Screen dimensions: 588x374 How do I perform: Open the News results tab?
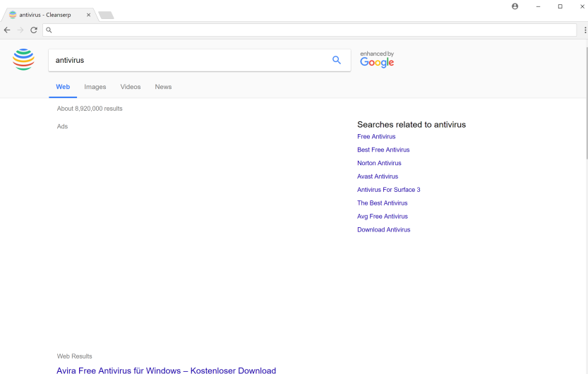coord(163,87)
